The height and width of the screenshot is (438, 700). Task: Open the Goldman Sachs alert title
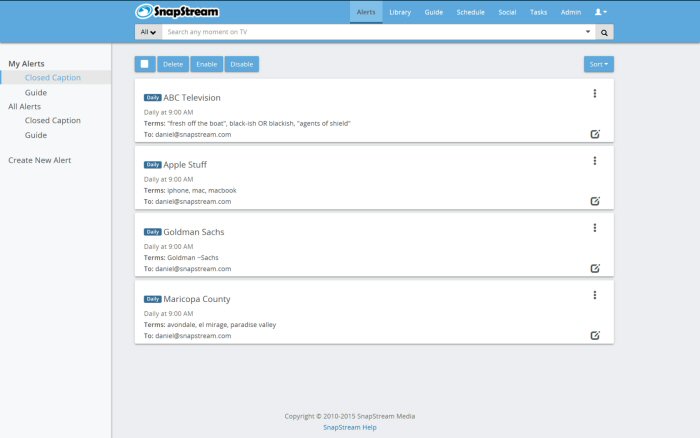click(194, 232)
